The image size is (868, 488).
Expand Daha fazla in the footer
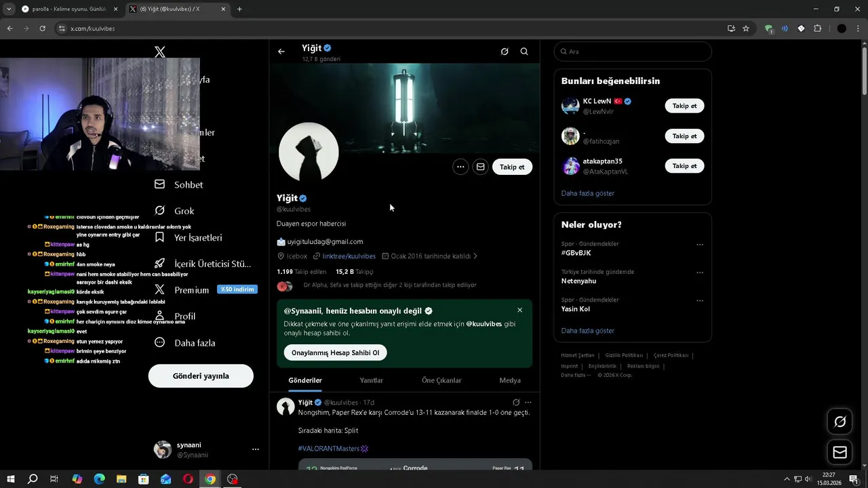coord(576,375)
